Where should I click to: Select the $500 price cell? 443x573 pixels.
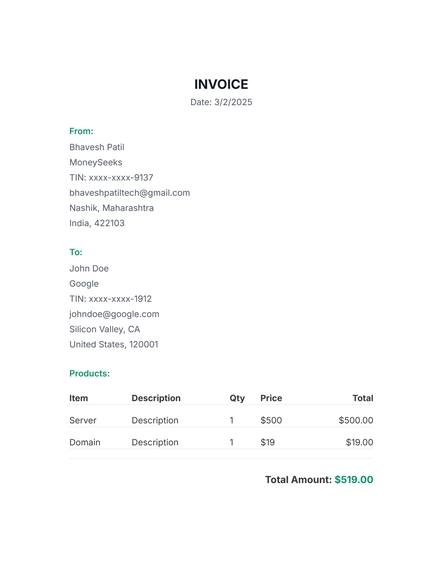click(x=271, y=420)
